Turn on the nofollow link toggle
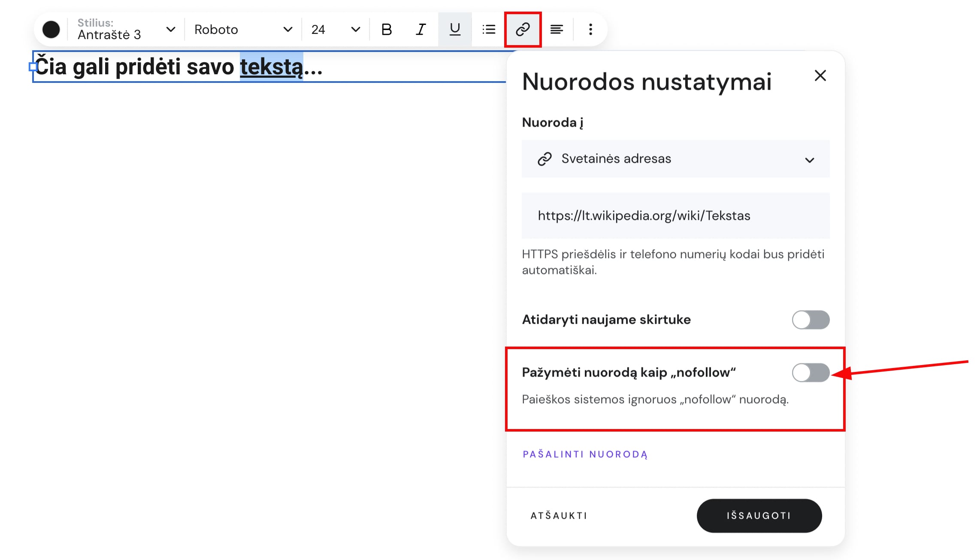This screenshot has width=980, height=560. coord(810,373)
